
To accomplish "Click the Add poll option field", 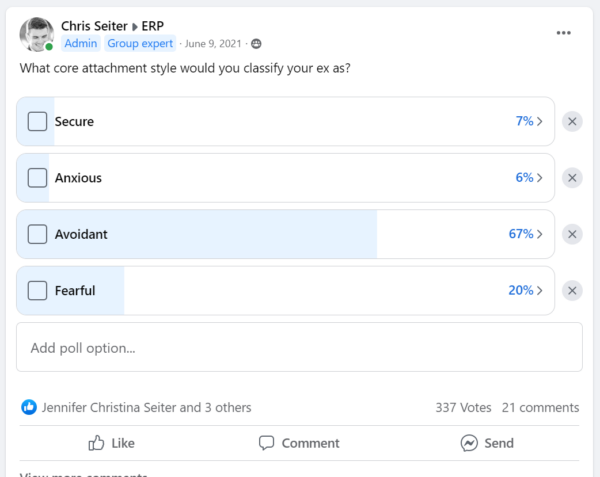I will click(299, 347).
